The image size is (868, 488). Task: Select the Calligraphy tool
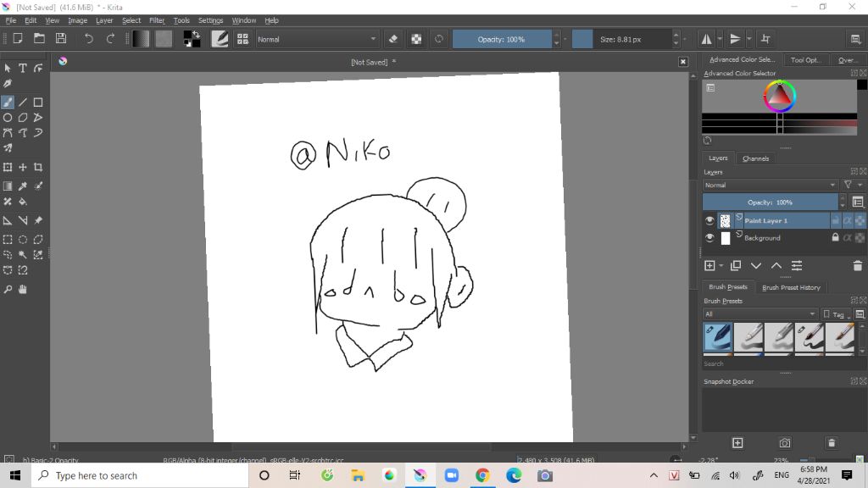point(8,84)
